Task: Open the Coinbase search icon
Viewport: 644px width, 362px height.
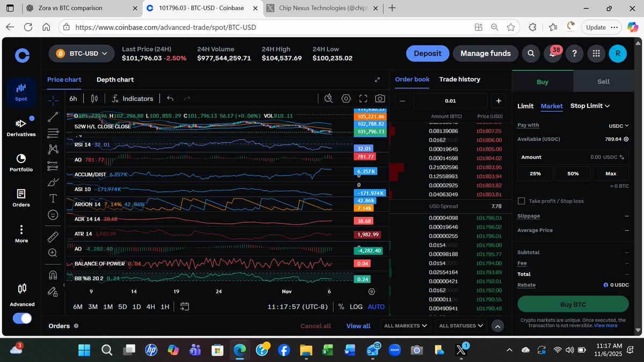Action: [531, 53]
